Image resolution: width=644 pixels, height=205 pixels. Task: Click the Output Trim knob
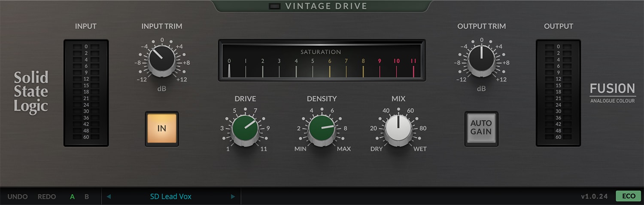tap(481, 60)
